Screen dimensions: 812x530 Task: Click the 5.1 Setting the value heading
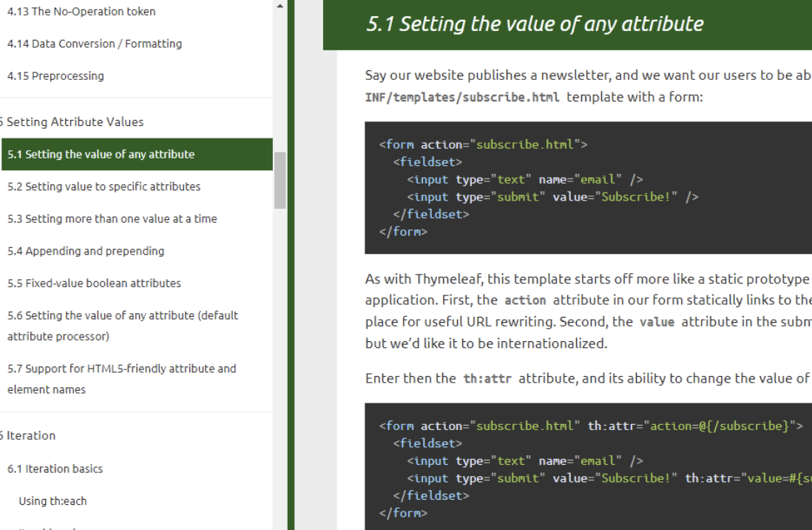(535, 24)
